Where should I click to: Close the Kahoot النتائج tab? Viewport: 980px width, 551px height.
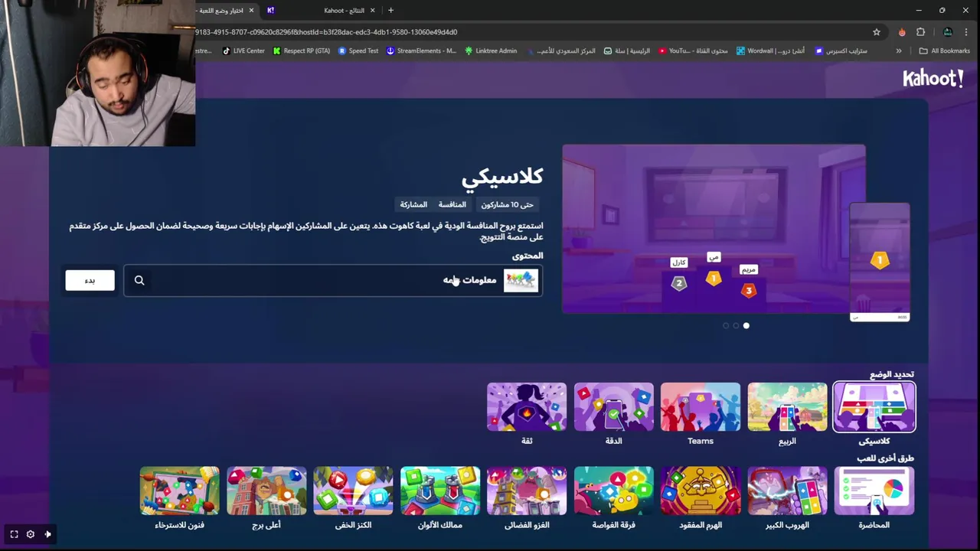click(373, 10)
